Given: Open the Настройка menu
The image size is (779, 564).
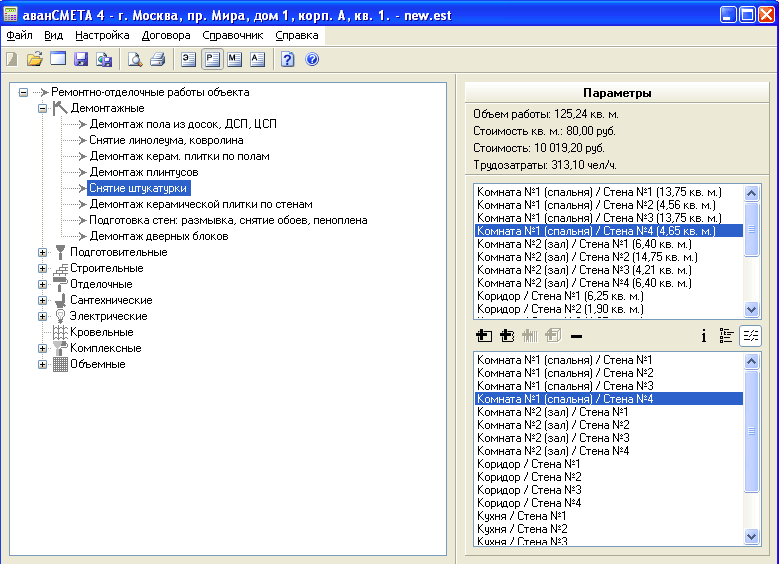Looking at the screenshot, I should 102,35.
